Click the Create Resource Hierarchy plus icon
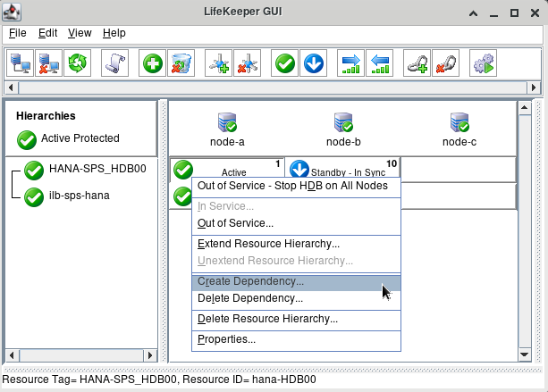This screenshot has width=548, height=392. [x=152, y=63]
